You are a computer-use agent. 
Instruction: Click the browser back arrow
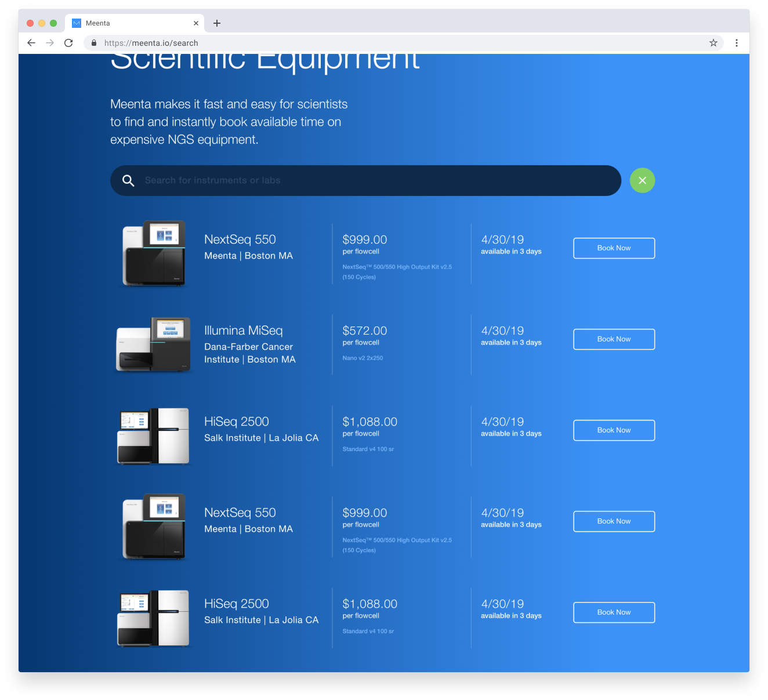click(x=31, y=43)
